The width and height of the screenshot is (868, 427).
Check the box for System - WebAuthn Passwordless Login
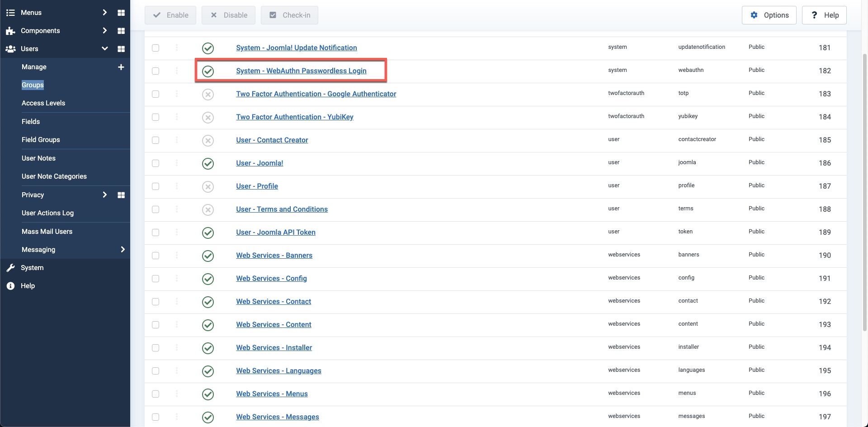156,71
